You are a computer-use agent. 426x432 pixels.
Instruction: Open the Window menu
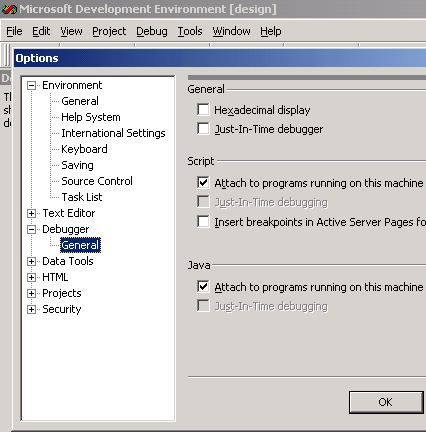(231, 31)
